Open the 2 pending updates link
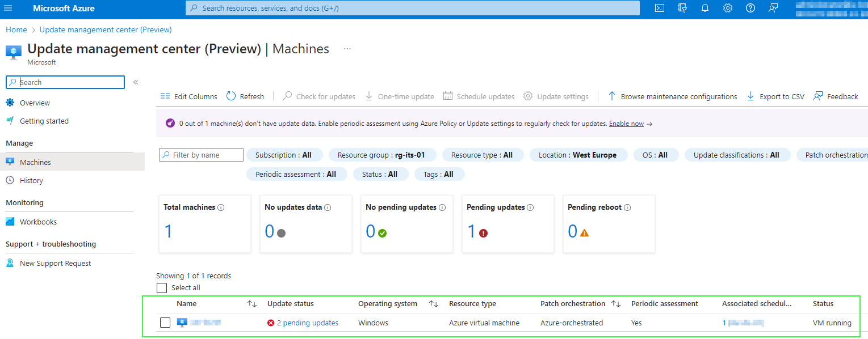868x339 pixels. [x=308, y=323]
